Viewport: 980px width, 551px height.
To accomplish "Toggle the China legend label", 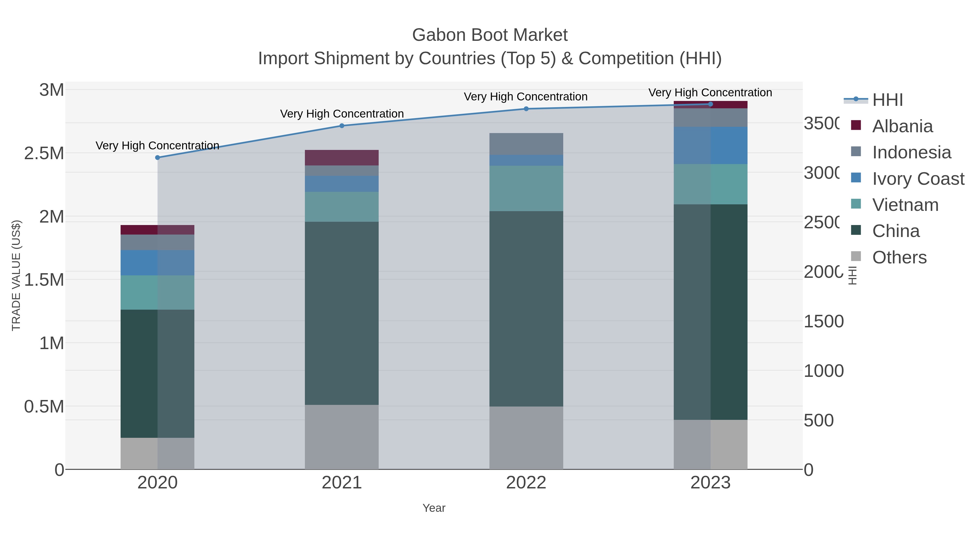I will 896,231.
